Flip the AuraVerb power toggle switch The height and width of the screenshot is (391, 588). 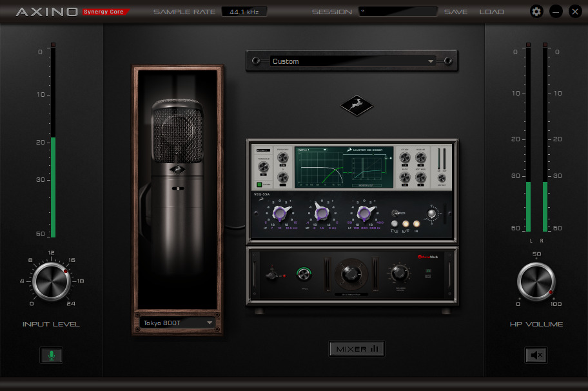(271, 276)
